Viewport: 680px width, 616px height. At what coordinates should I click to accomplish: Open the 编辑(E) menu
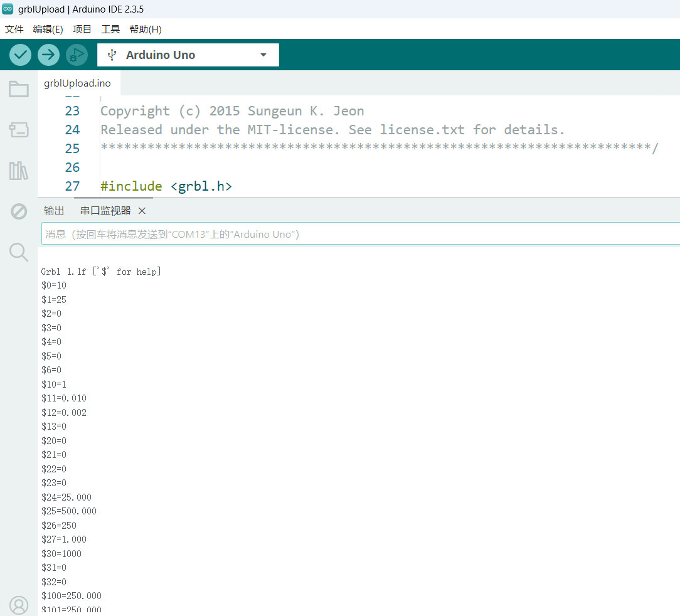click(x=48, y=29)
